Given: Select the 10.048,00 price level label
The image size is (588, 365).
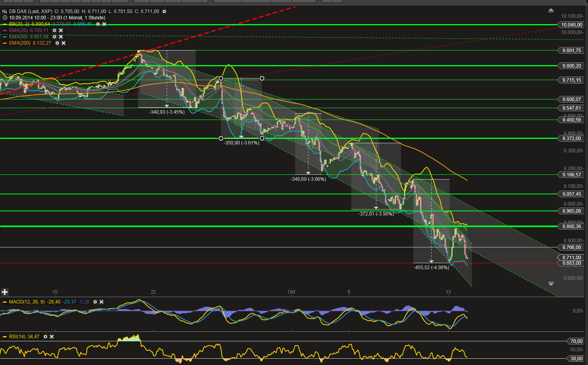Looking at the screenshot, I should click(x=571, y=25).
